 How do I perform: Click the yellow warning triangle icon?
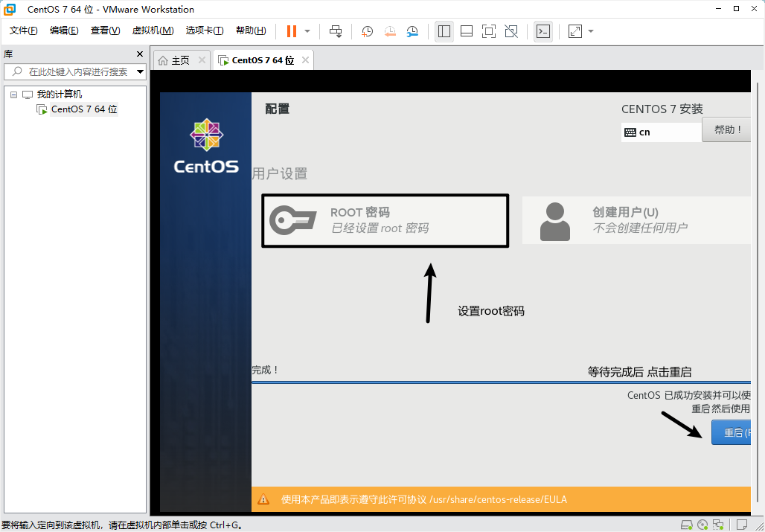(263, 499)
